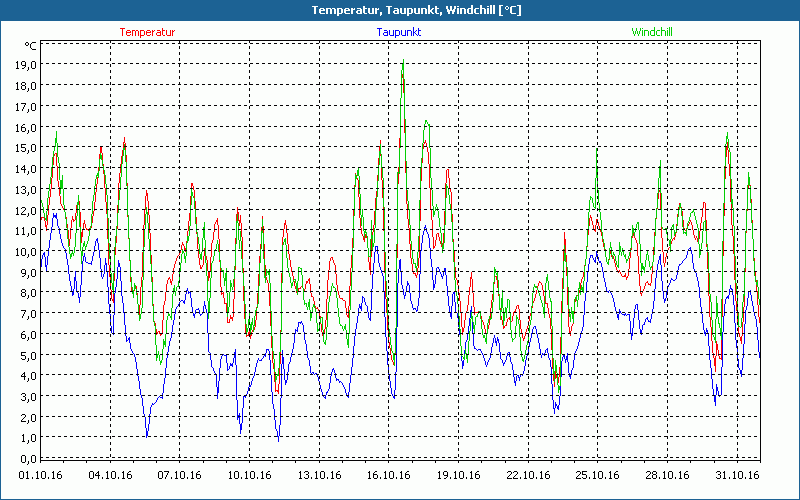Click the 10,0 value on y-axis
Screen dimensions: 800x500
click(27, 252)
